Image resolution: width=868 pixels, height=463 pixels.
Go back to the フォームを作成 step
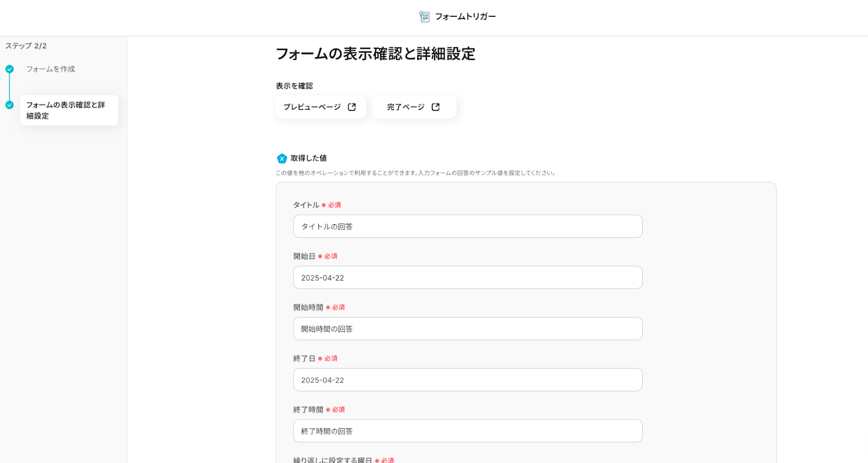[50, 69]
